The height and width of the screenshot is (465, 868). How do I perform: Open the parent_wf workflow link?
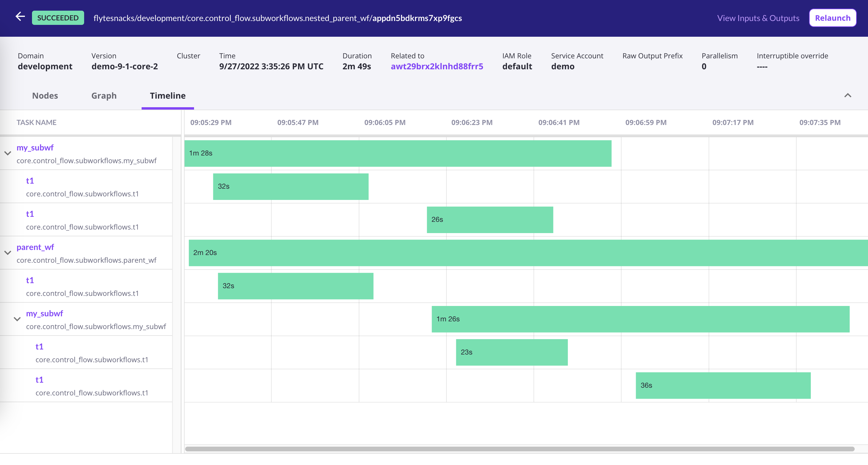(x=35, y=247)
